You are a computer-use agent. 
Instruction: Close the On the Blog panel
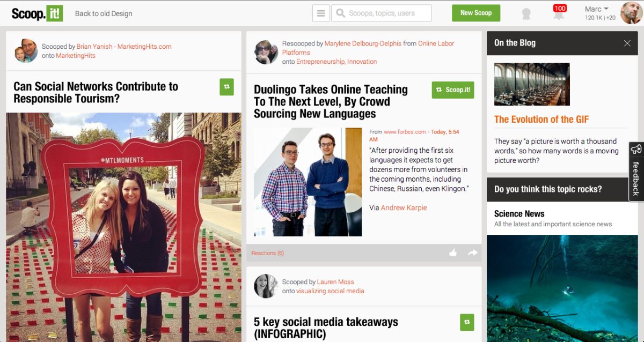627,43
